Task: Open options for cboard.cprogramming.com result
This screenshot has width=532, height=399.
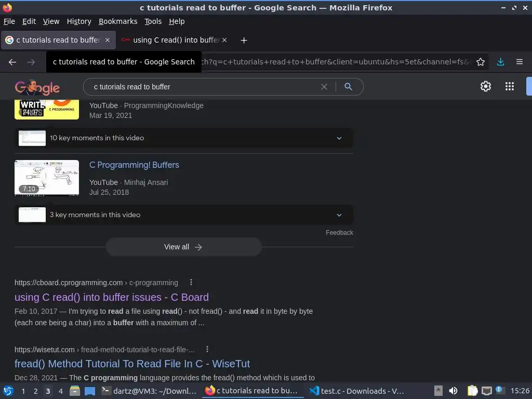Action: [x=191, y=282]
